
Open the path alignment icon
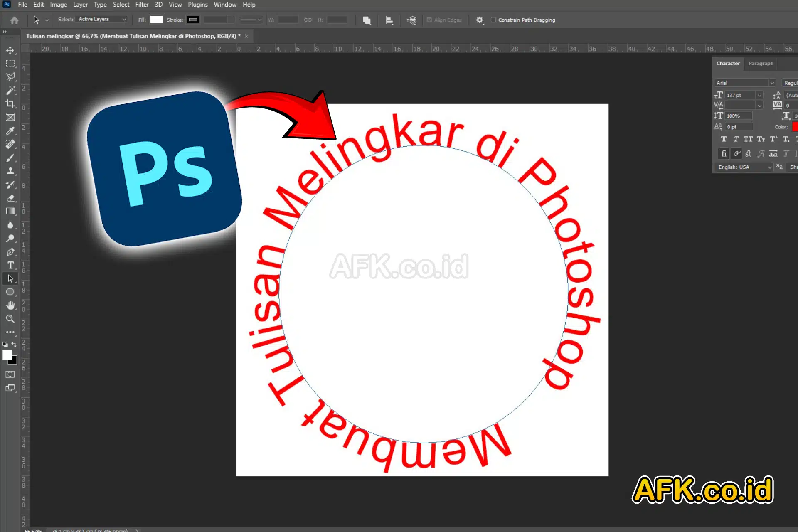click(389, 20)
